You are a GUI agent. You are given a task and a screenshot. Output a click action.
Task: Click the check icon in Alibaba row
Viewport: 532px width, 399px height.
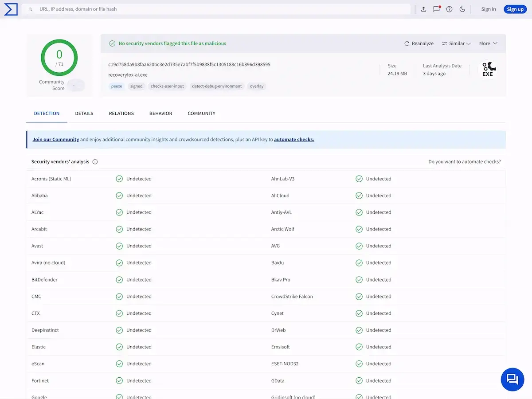(x=119, y=196)
